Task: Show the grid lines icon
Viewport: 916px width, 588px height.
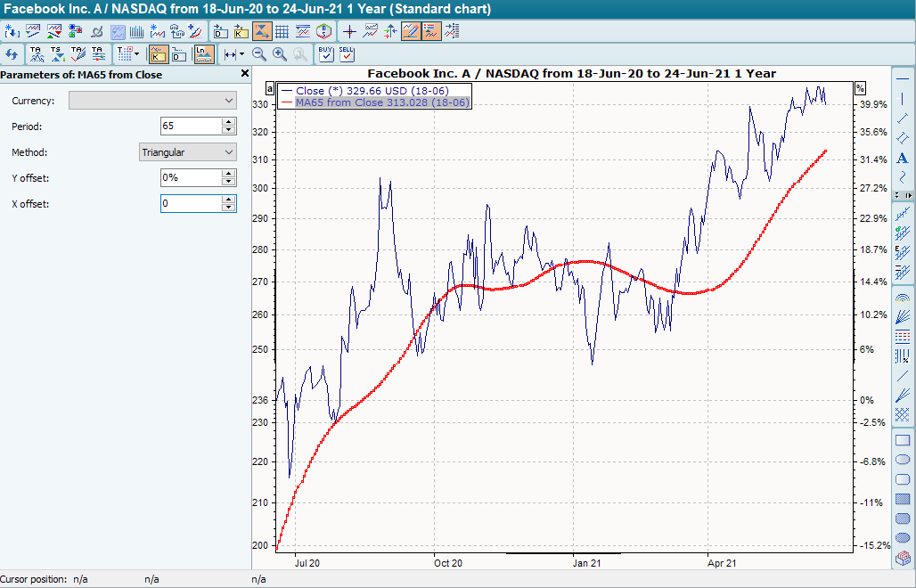Action: [x=282, y=31]
